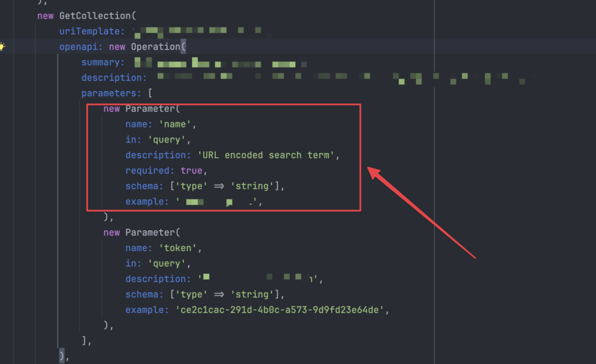Click the string 'token' value
The width and height of the screenshot is (596, 364).
(178, 248)
